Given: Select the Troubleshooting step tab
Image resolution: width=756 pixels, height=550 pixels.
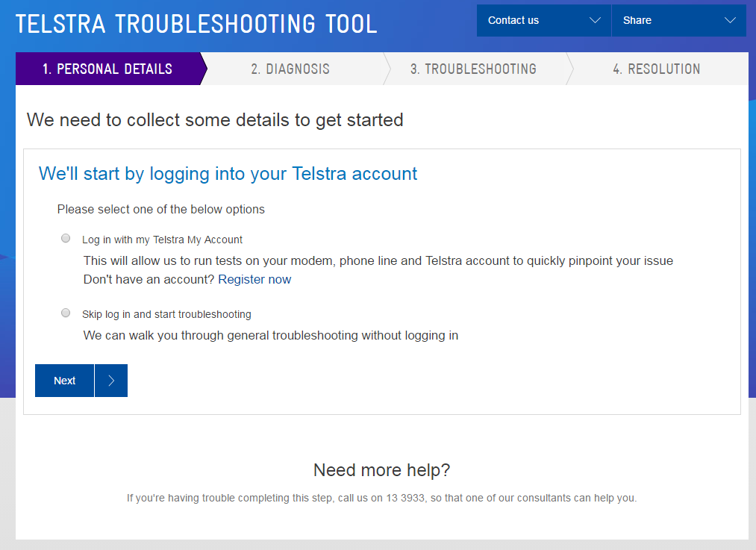Looking at the screenshot, I should pyautogui.click(x=472, y=69).
